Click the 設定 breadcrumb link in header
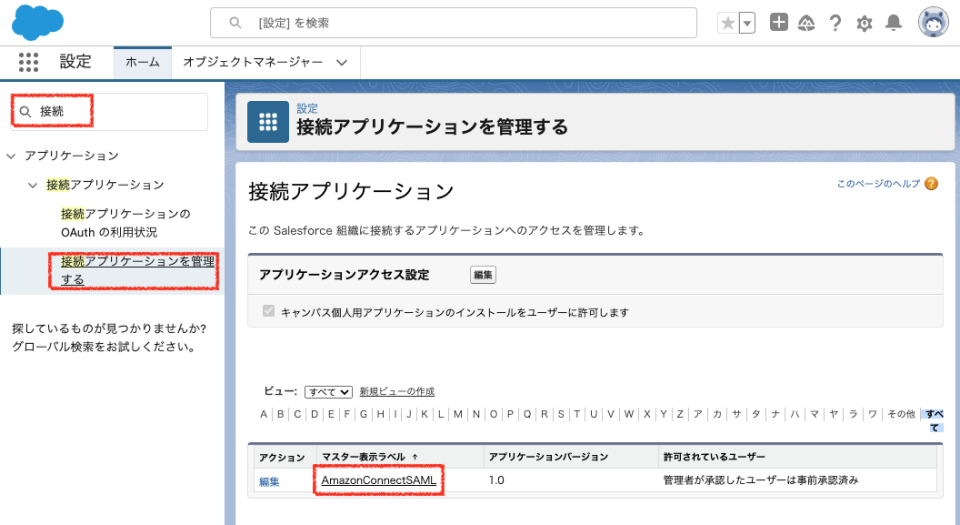 [x=307, y=108]
